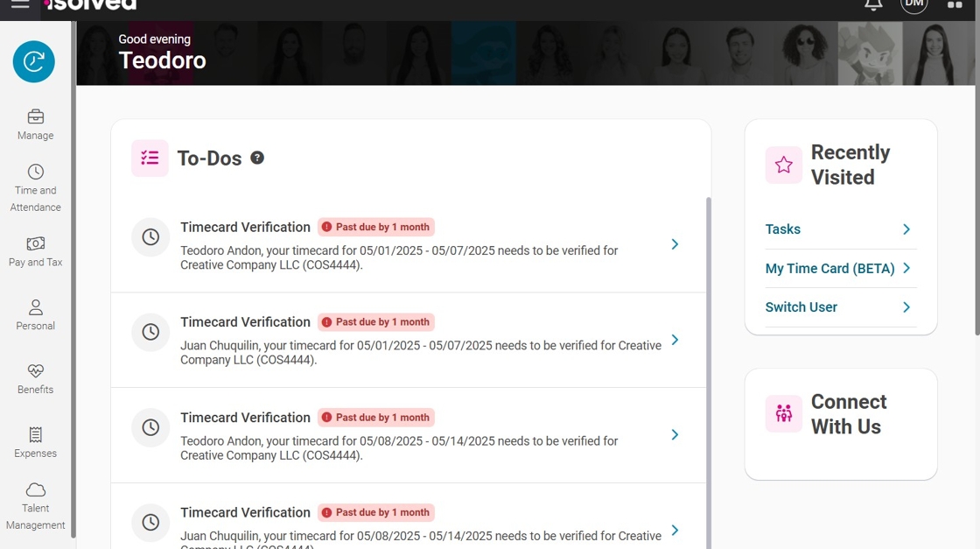Click Timecard Verification title for Teodoro 05/08/2025

[245, 417]
